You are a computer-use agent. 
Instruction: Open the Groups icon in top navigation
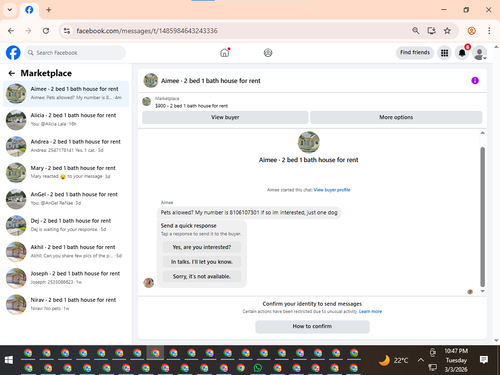click(268, 53)
